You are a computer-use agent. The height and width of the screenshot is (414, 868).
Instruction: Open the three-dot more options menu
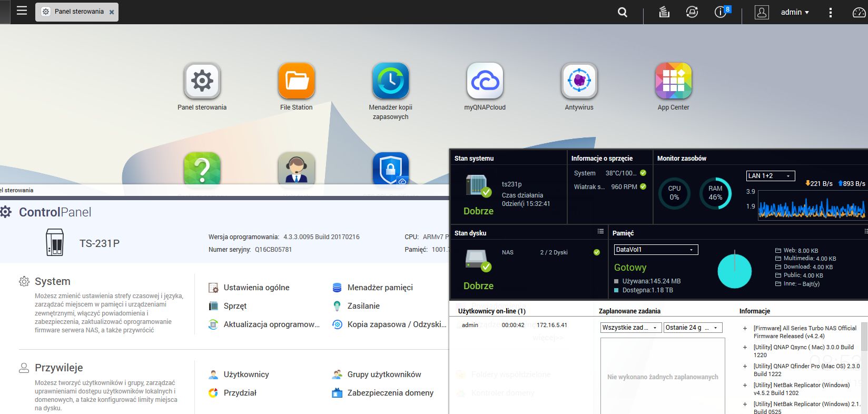[x=831, y=12]
